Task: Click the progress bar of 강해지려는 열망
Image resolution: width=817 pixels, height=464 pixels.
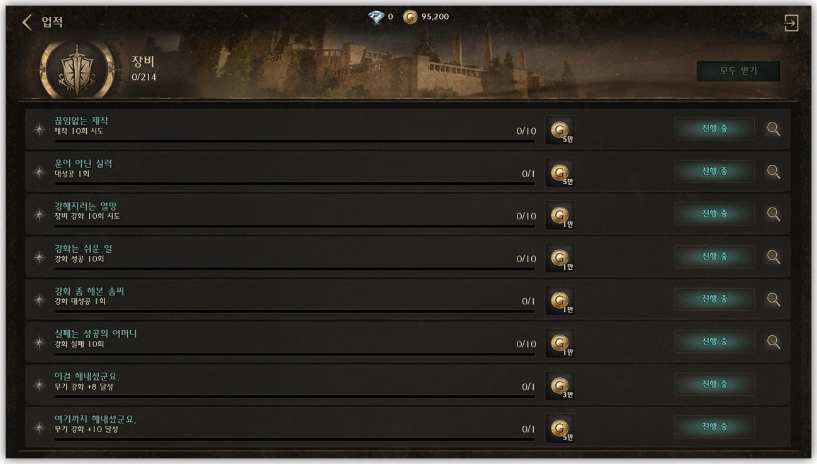Action: coord(295,227)
